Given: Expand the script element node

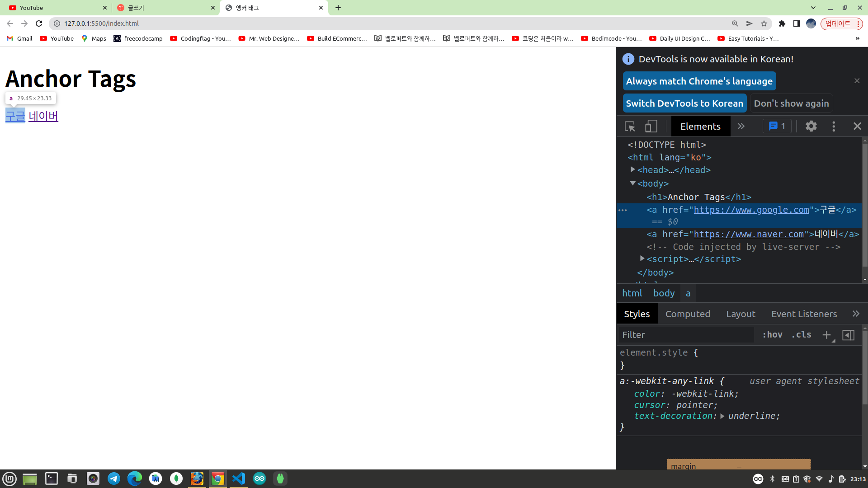Looking at the screenshot, I should [x=642, y=258].
